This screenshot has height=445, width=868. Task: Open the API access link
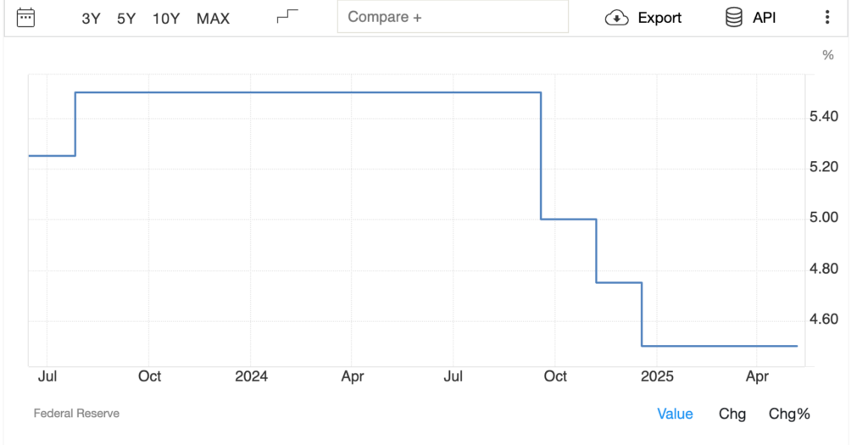pos(764,18)
